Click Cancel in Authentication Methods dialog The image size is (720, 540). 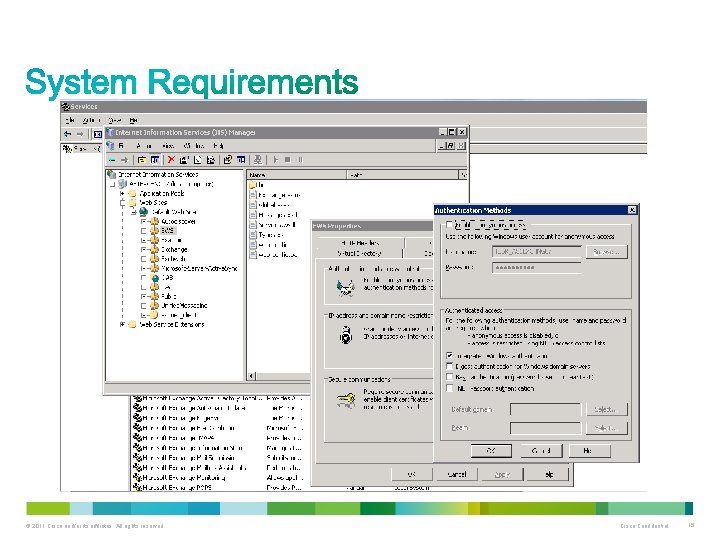pos(540,451)
